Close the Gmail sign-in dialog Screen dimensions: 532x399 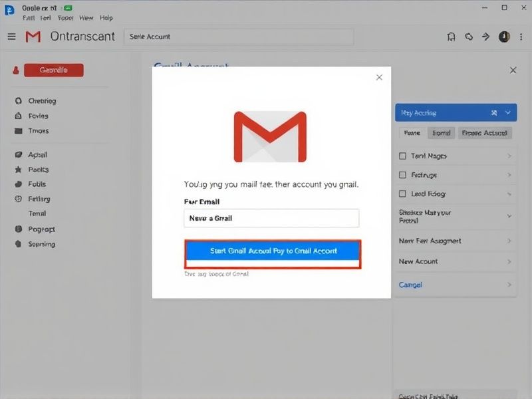[x=379, y=77]
